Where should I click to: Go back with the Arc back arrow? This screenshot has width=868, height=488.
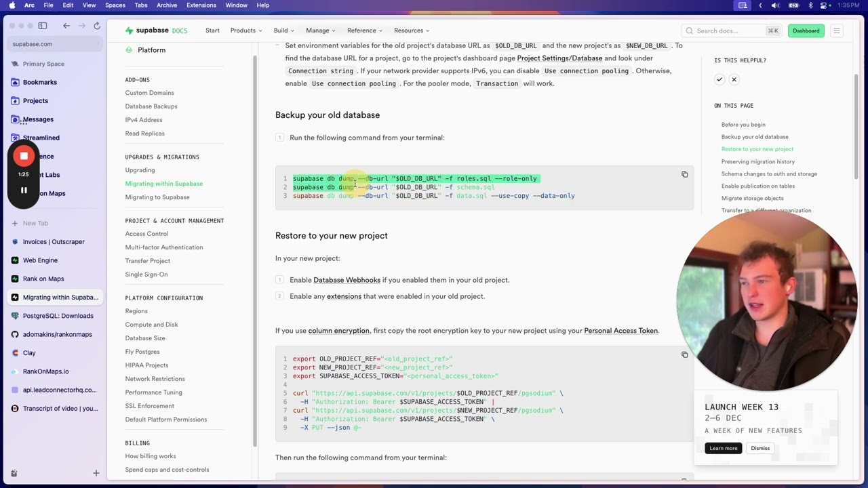(x=66, y=26)
